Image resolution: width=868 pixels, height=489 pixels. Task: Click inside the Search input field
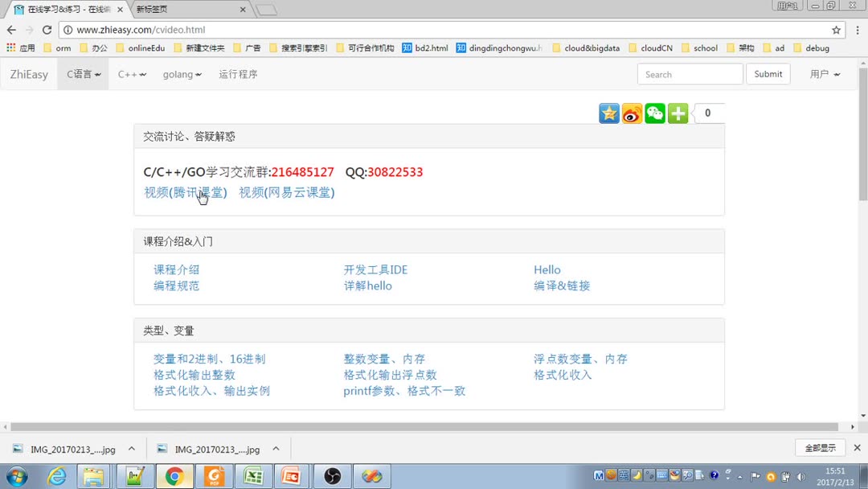[x=690, y=73]
